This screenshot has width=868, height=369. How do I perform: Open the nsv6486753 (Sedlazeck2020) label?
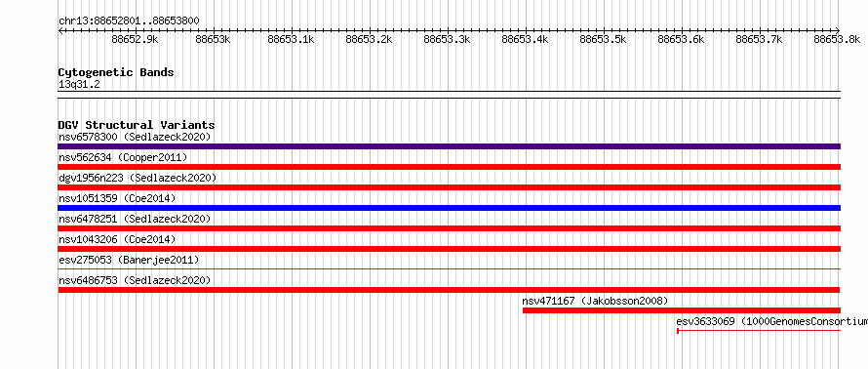click(135, 280)
